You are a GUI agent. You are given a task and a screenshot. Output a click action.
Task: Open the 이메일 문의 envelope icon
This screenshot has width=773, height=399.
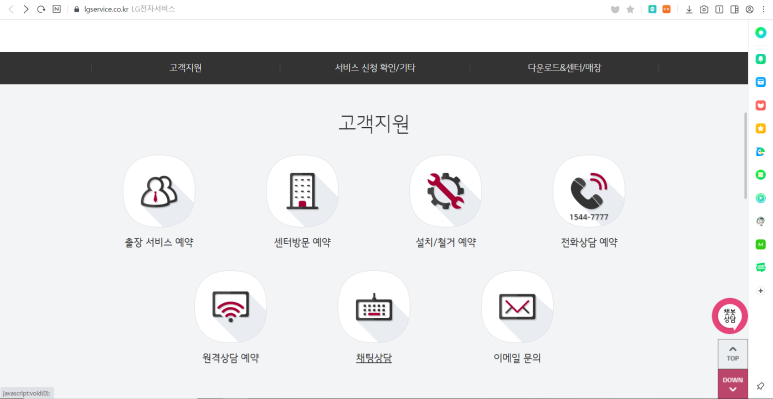[517, 306]
